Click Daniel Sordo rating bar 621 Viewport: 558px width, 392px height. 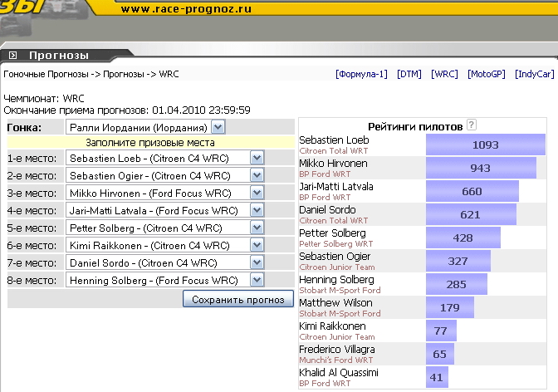[x=471, y=214]
